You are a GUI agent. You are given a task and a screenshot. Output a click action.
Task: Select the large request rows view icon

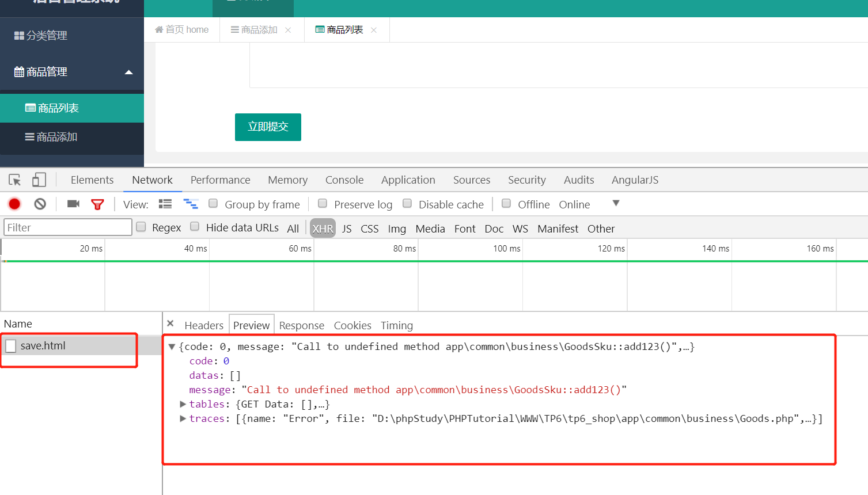[x=165, y=204]
